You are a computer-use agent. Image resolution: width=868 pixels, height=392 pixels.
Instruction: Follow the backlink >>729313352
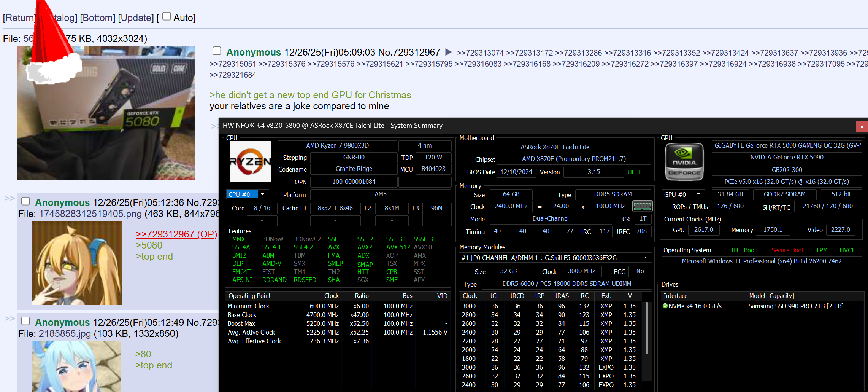pyautogui.click(x=676, y=53)
